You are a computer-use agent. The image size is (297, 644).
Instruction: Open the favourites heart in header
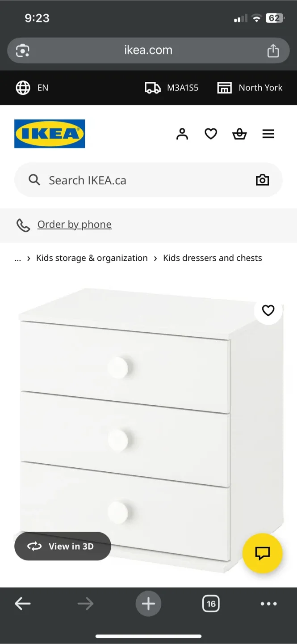pos(211,134)
